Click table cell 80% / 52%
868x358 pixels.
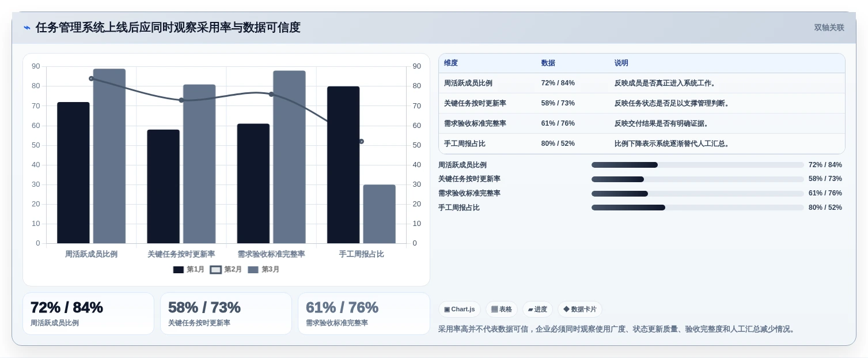click(558, 144)
